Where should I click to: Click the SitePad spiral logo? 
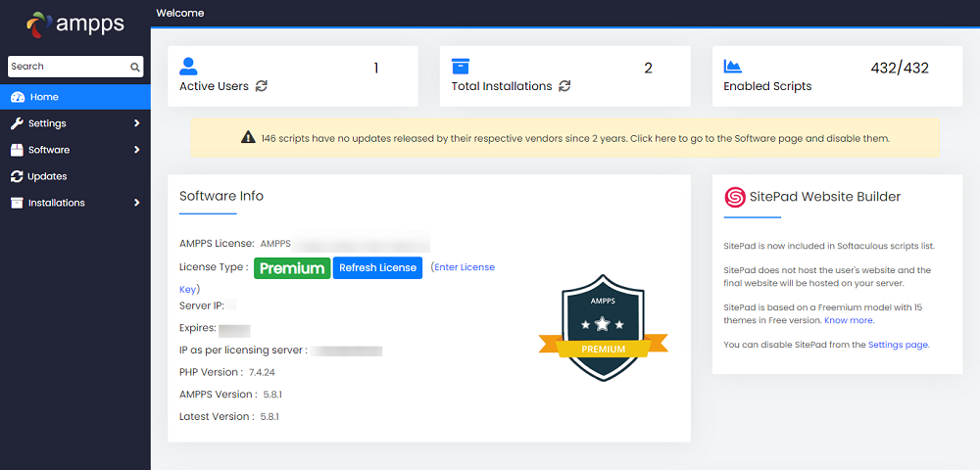click(x=735, y=197)
